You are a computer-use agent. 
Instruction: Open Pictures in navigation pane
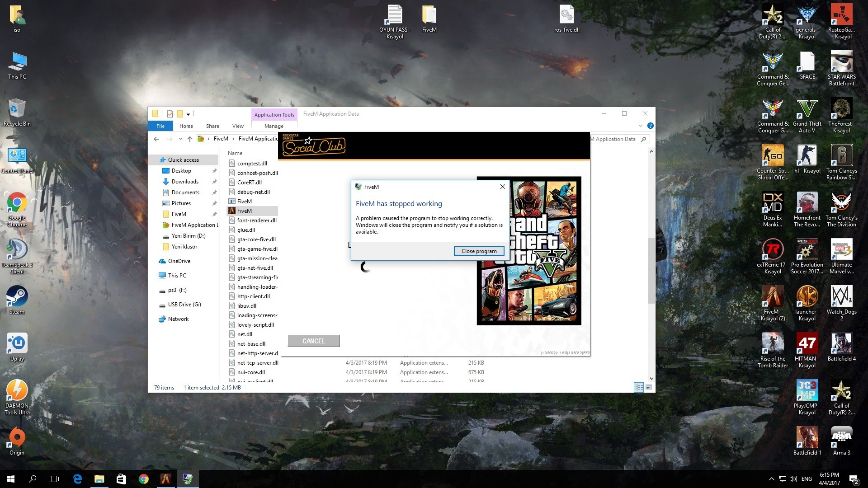click(x=181, y=203)
